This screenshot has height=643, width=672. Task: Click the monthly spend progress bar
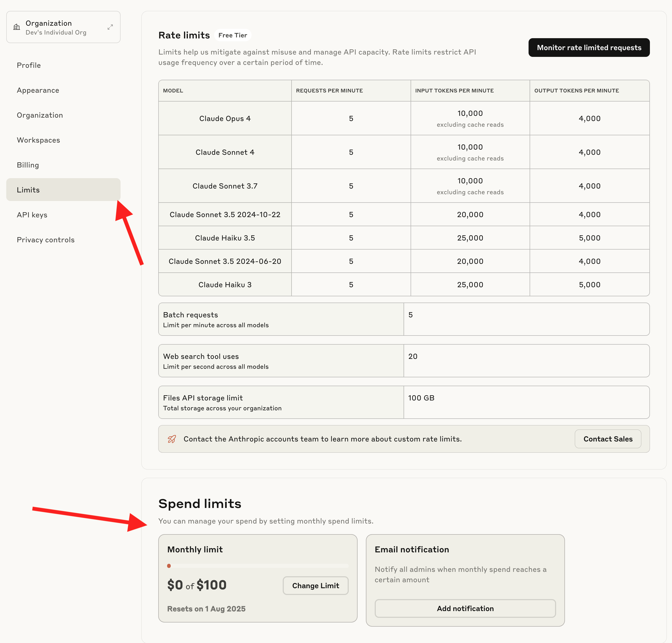pyautogui.click(x=258, y=566)
